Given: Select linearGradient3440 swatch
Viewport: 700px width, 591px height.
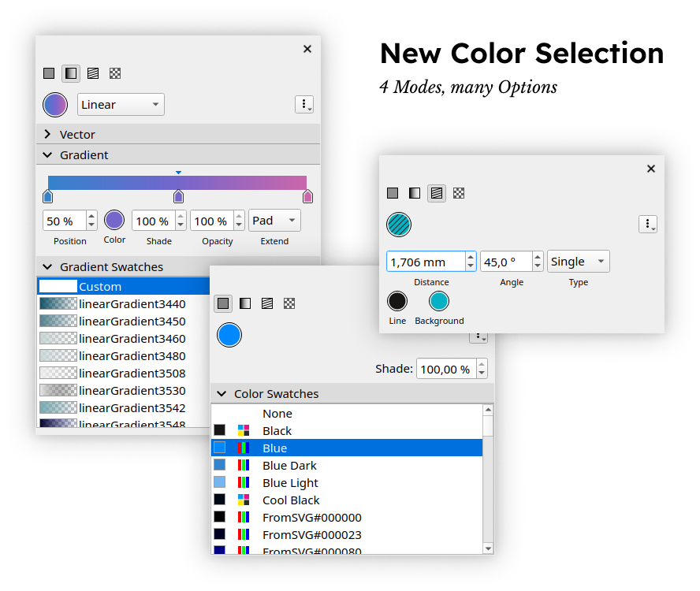Looking at the screenshot, I should (x=123, y=303).
